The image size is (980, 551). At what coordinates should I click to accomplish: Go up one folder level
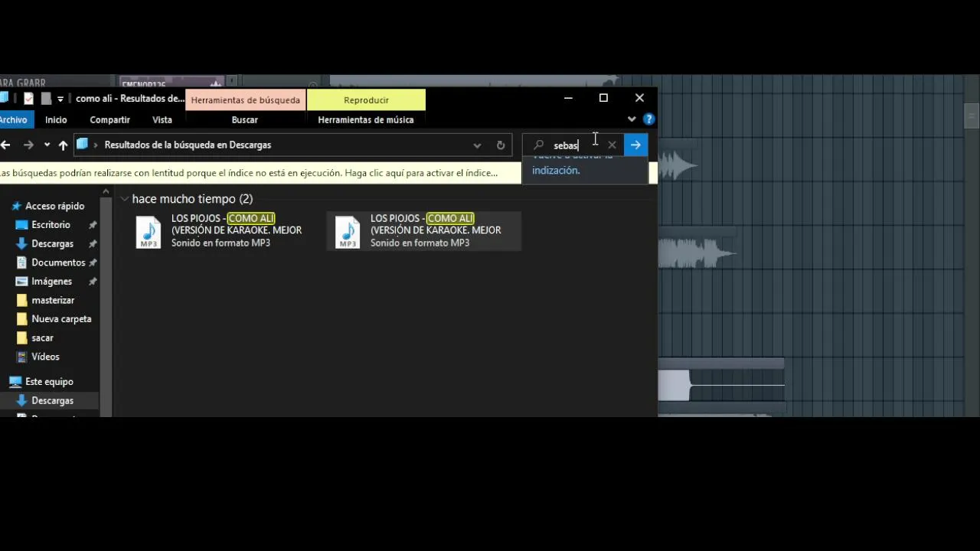[63, 145]
